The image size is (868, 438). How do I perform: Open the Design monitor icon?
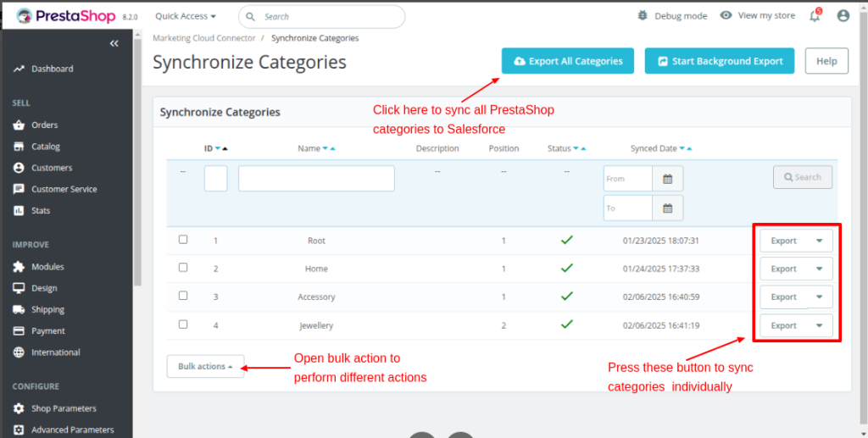(19, 288)
